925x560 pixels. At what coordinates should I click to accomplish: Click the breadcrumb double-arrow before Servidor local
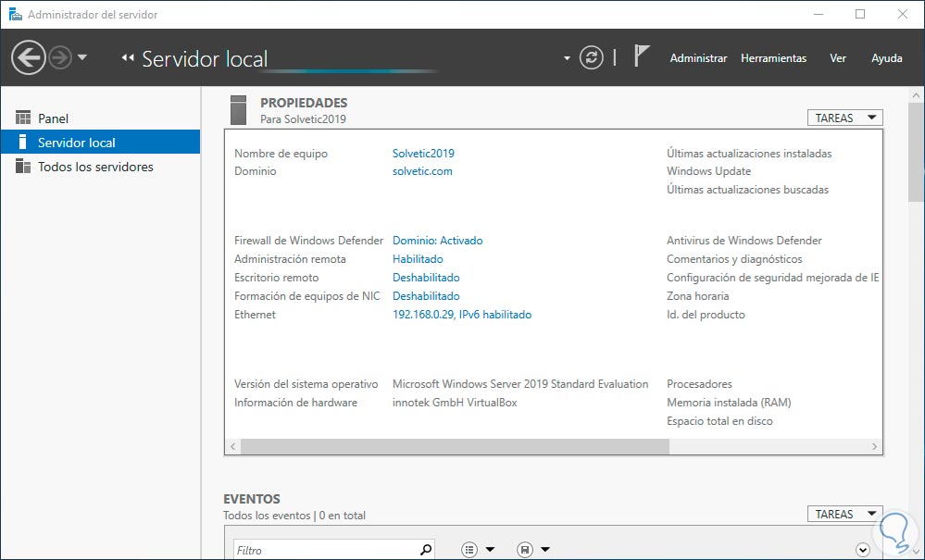[128, 57]
